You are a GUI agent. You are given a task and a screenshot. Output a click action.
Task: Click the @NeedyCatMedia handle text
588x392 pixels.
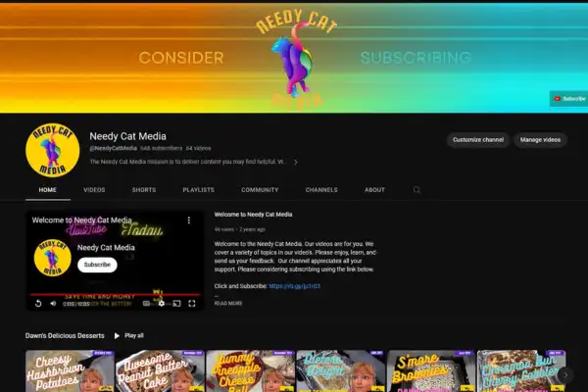click(x=114, y=149)
